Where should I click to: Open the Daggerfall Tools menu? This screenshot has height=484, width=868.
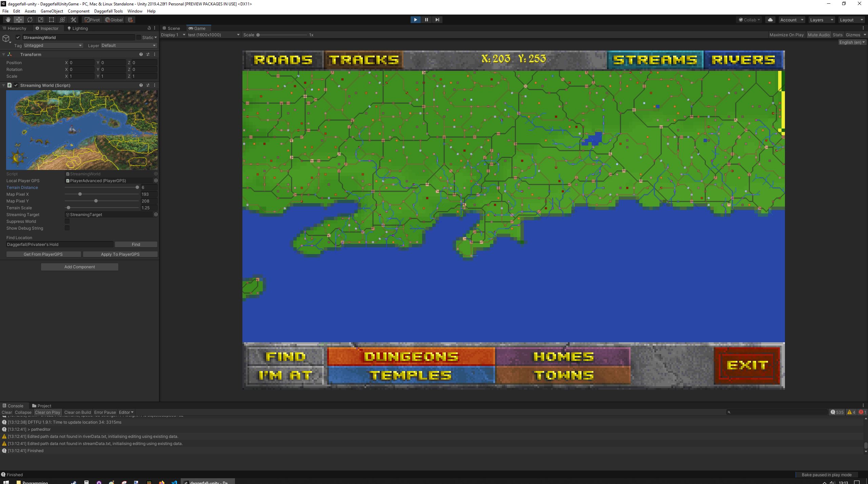pyautogui.click(x=108, y=11)
